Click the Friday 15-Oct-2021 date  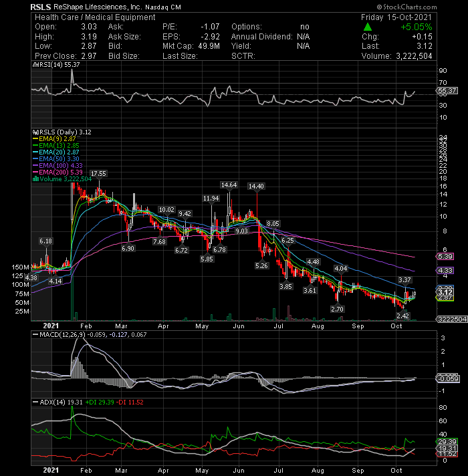point(396,17)
